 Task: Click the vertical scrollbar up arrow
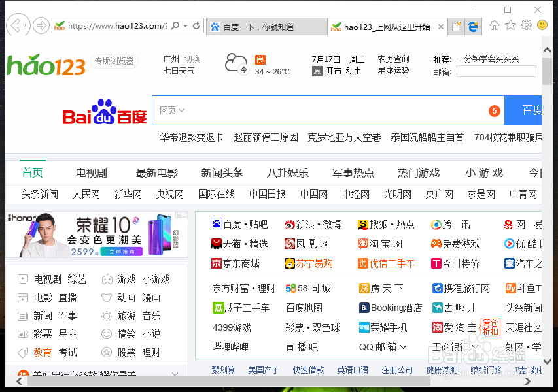pyautogui.click(x=548, y=50)
